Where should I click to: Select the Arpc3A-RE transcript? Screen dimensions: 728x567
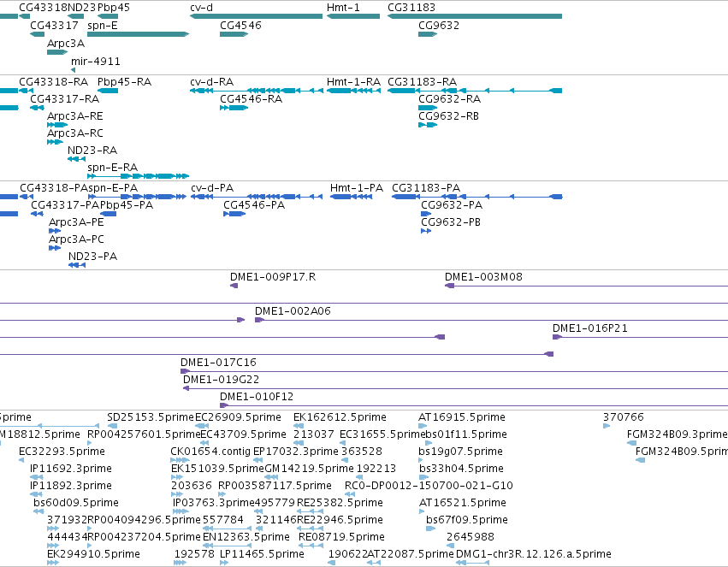point(57,125)
